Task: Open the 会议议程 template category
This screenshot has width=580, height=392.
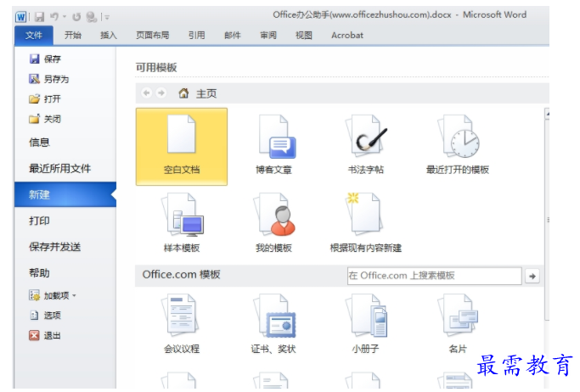Action: click(x=182, y=324)
